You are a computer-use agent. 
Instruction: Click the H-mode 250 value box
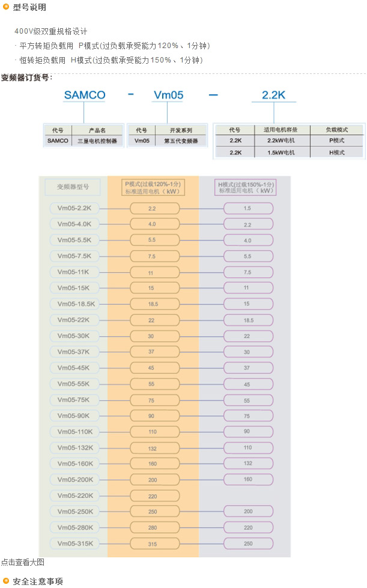click(248, 544)
